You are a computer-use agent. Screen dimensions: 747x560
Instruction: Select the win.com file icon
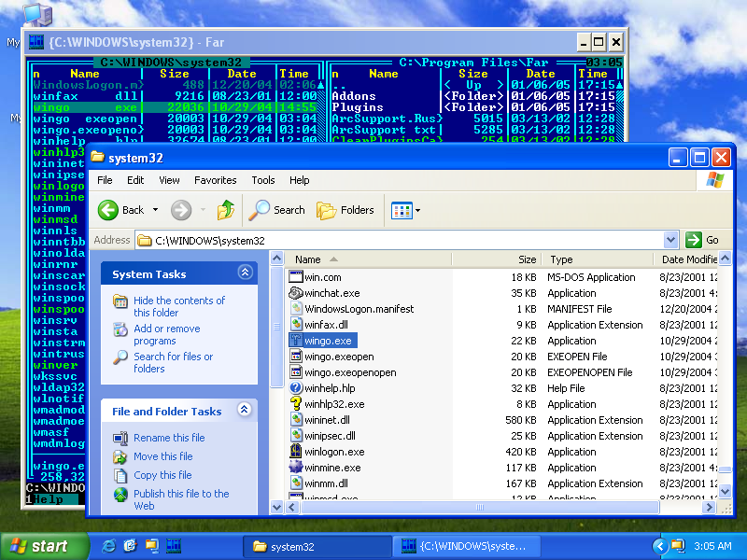click(296, 276)
